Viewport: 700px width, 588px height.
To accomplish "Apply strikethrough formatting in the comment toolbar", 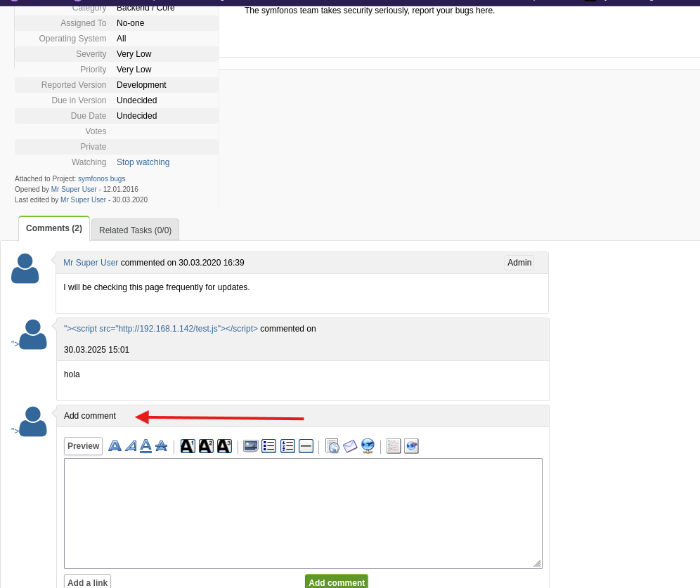I will 161,446.
